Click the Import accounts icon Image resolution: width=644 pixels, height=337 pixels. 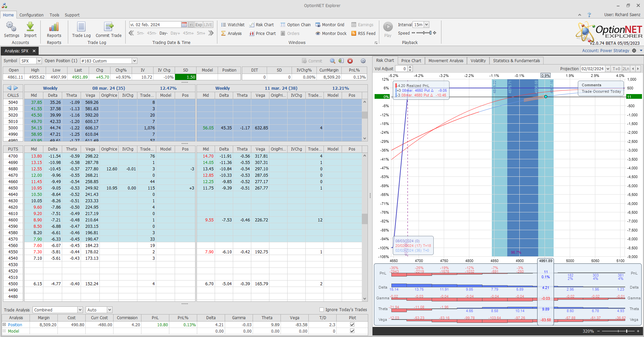[30, 30]
